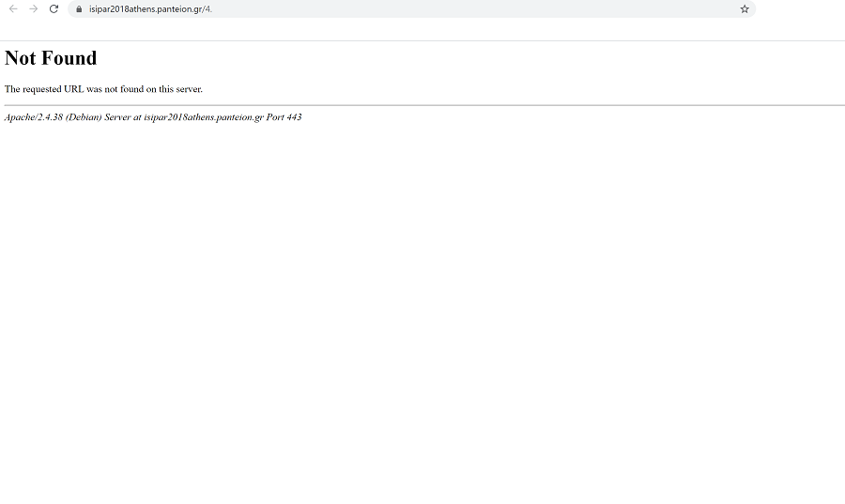Bookmark this page with the star icon
845x504 pixels.
[745, 9]
